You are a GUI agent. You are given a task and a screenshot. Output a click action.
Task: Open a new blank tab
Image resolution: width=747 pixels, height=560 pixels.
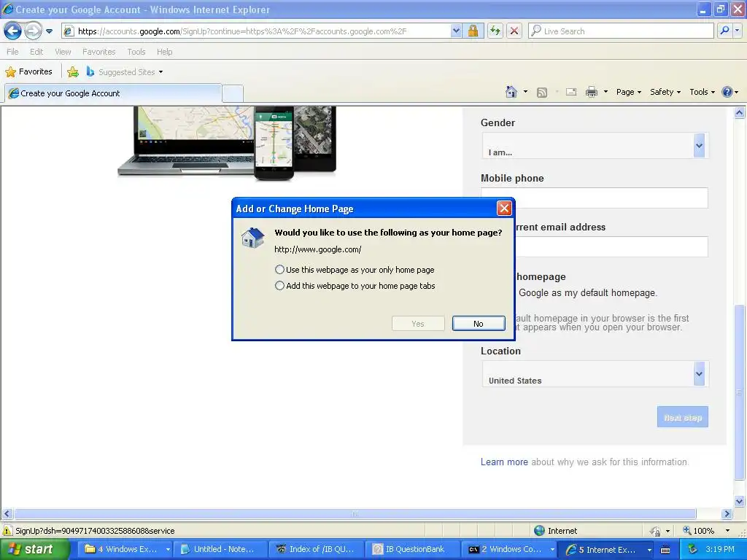click(233, 94)
